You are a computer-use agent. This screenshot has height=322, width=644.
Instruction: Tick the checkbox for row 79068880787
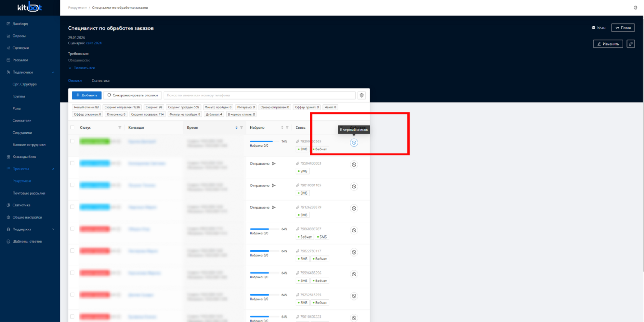72,229
